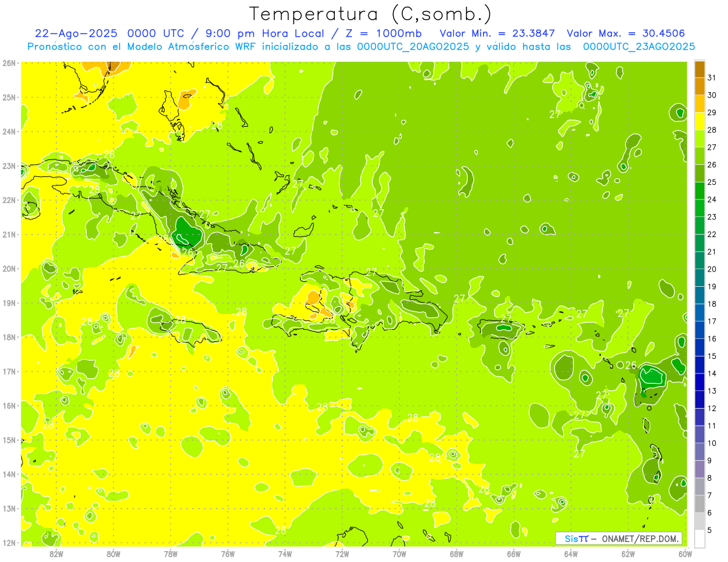Click the '70W' longitude axis label
The height and width of the screenshot is (562, 728).
tap(399, 554)
